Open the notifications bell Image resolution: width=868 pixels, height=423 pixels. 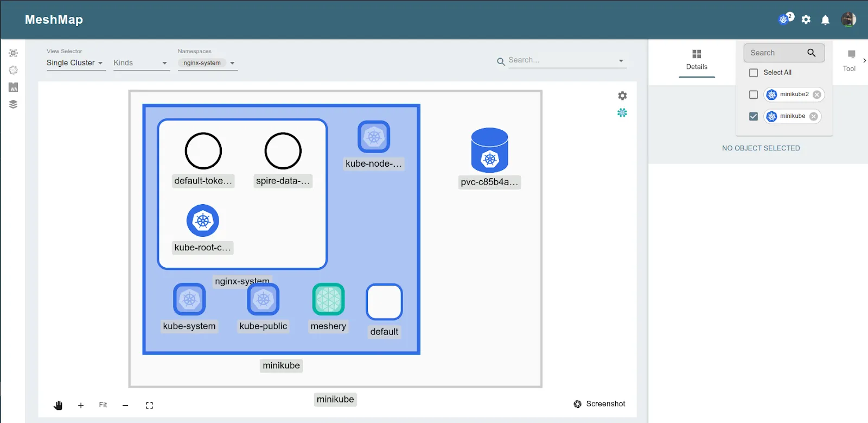(x=825, y=20)
